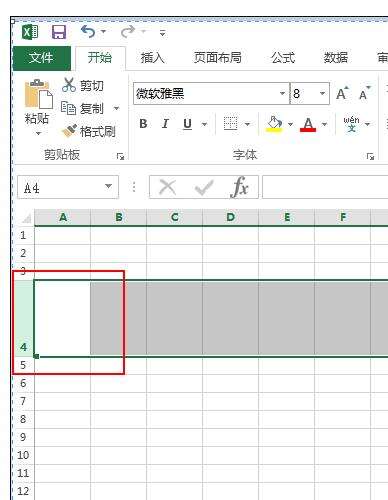Screen dimensions: 388x500
Task: Open fill color dropdown arrow
Action: click(290, 124)
